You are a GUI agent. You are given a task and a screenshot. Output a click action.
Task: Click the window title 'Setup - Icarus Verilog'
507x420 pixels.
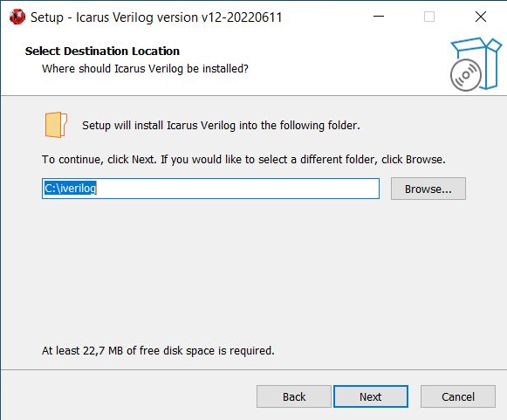point(156,17)
